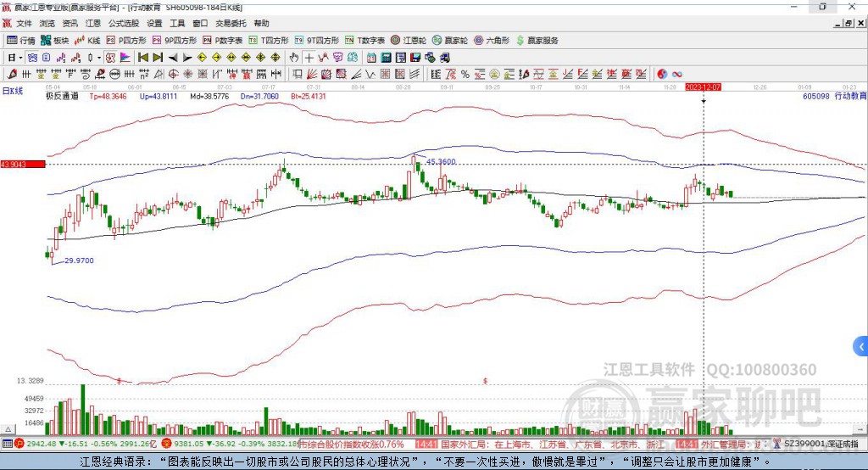Click the 极反通道 indicator name
868x470 pixels.
pyautogui.click(x=62, y=96)
